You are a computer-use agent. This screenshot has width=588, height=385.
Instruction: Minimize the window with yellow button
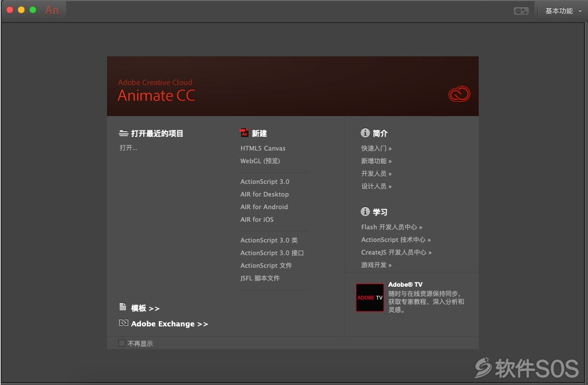pyautogui.click(x=21, y=10)
